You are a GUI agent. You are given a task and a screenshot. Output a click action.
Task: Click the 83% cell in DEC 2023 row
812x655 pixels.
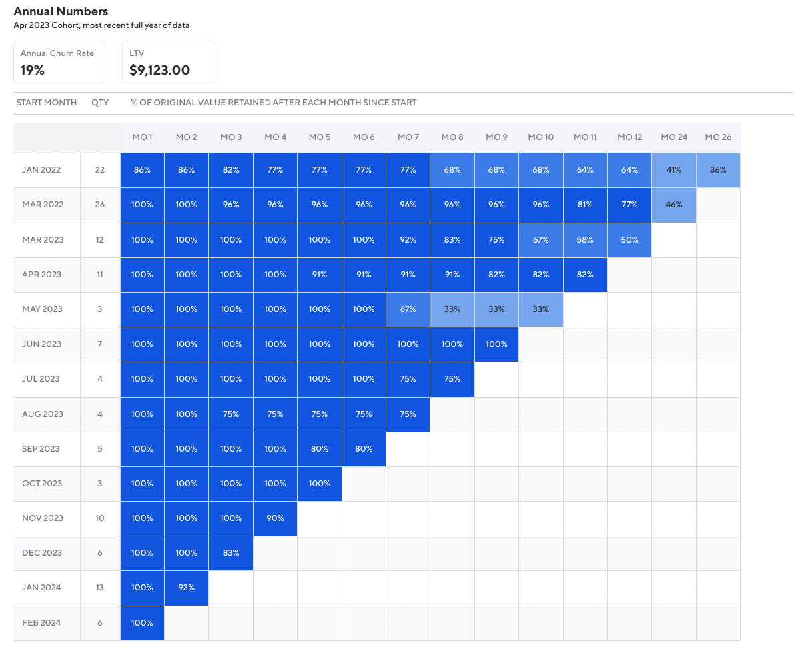pyautogui.click(x=231, y=553)
